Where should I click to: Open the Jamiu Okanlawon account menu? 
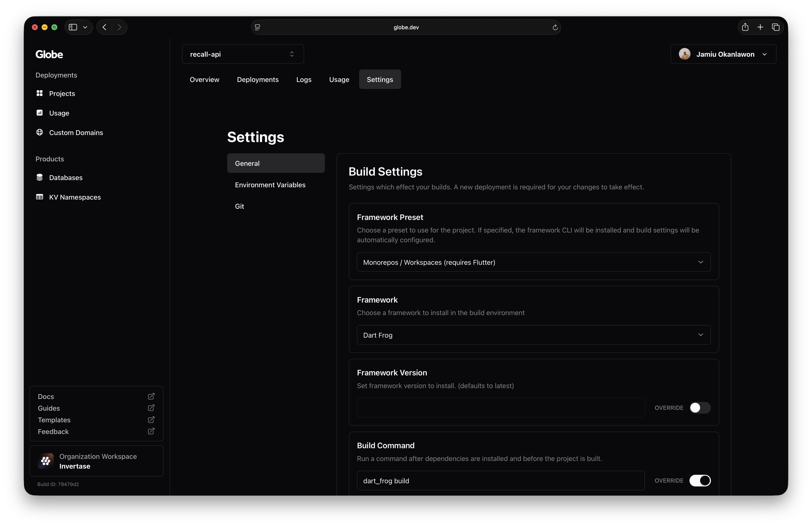[x=723, y=54]
